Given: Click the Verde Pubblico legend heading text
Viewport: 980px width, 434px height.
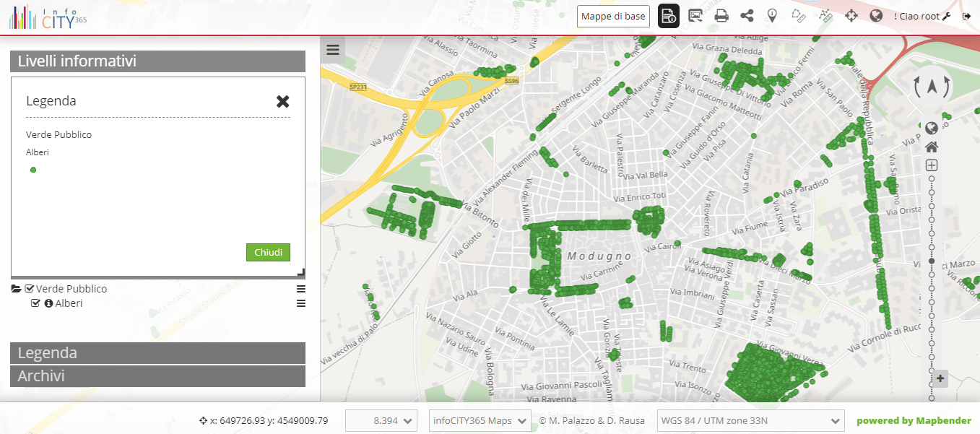Looking at the screenshot, I should 58,135.
